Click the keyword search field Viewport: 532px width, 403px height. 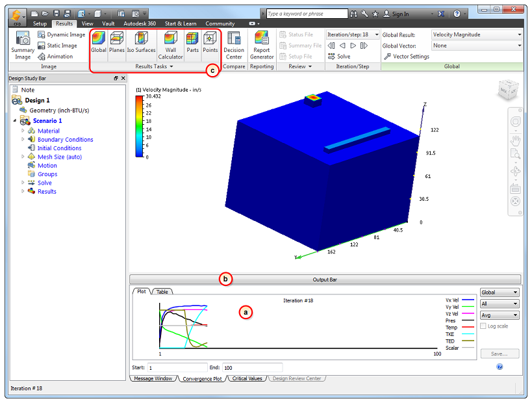click(307, 14)
